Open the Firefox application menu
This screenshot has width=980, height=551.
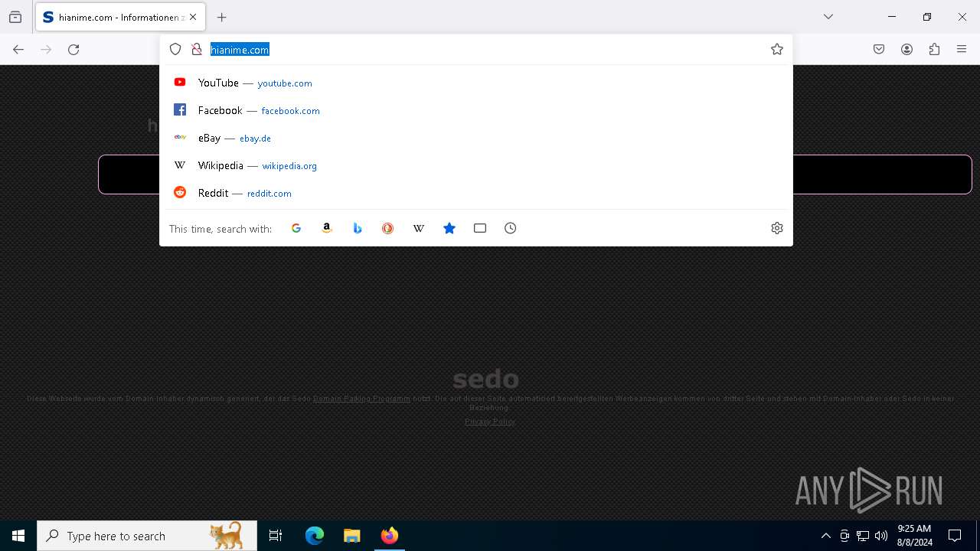click(x=962, y=50)
